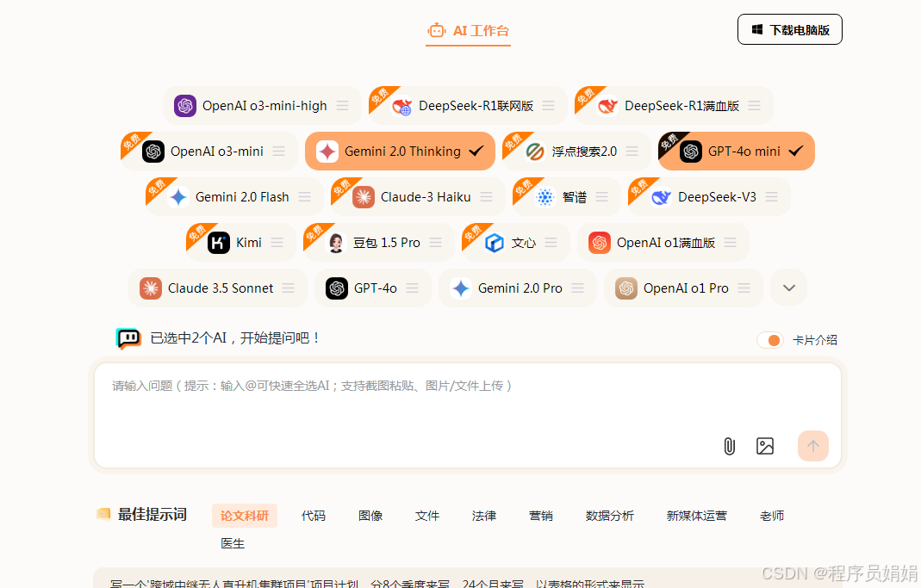
Task: Click the 最佳提示词 heading
Action: 152,515
